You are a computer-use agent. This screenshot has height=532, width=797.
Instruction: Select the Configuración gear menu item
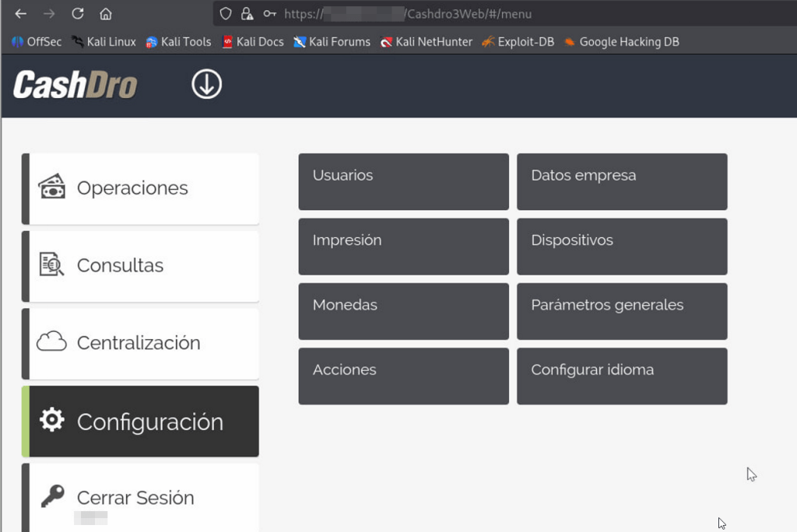[140, 422]
